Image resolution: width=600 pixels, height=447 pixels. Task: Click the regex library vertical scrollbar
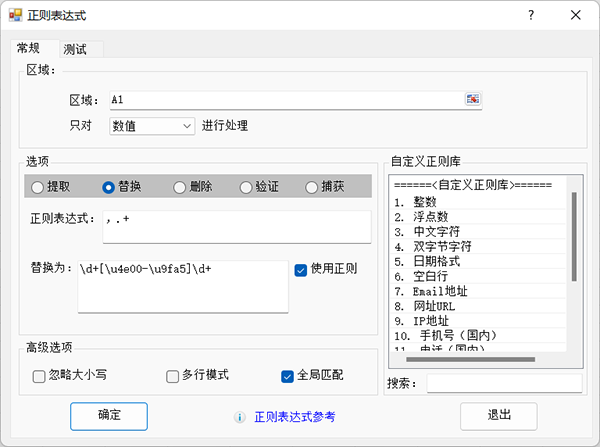coord(574,237)
